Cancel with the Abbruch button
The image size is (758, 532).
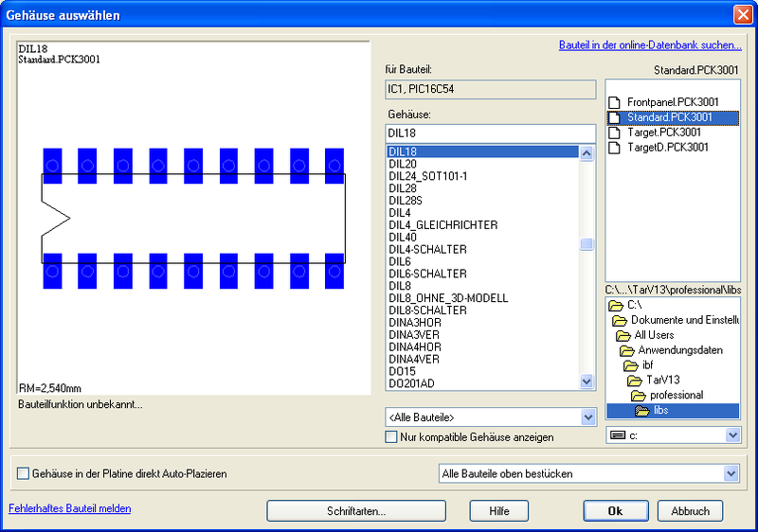click(x=690, y=511)
